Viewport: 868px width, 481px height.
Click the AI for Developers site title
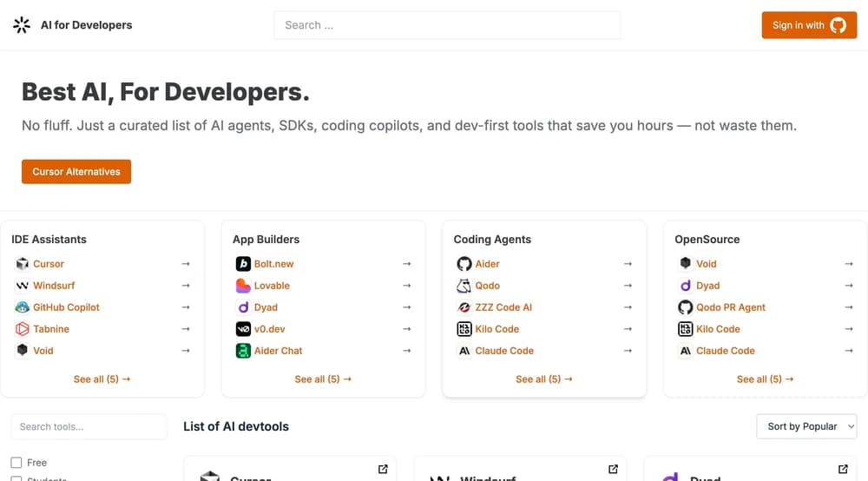(86, 25)
